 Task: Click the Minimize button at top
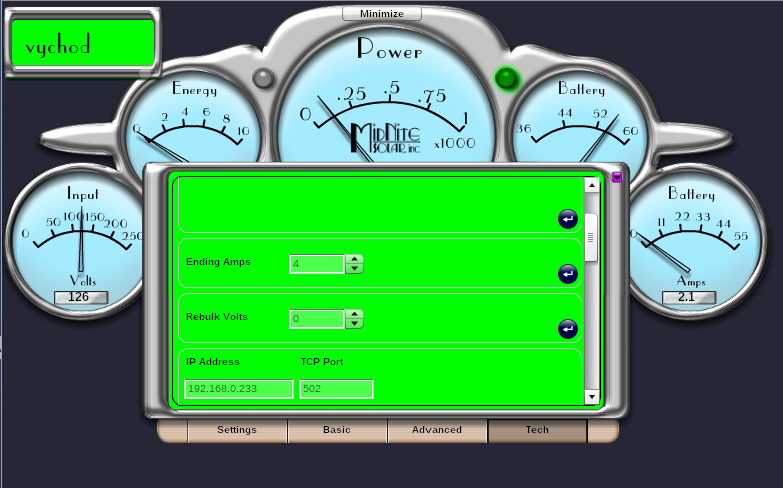point(382,13)
